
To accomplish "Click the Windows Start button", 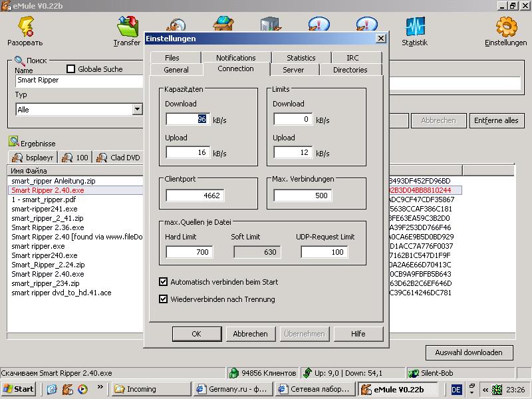I will click(x=19, y=389).
